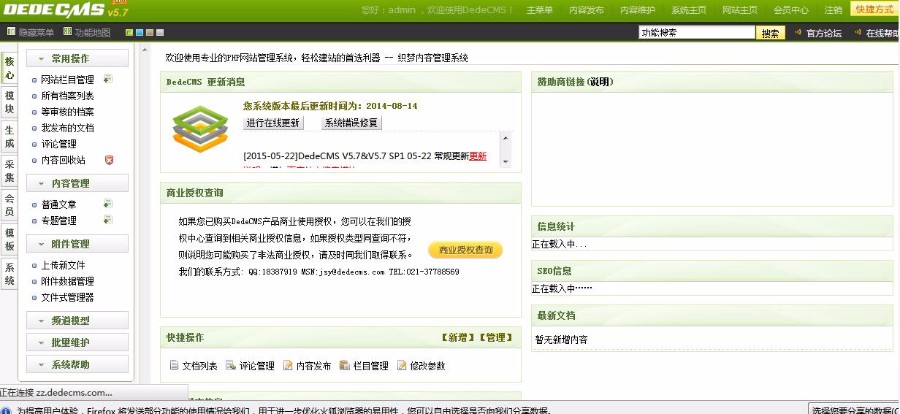Expand the 批量维护 menu group

(x=77, y=342)
